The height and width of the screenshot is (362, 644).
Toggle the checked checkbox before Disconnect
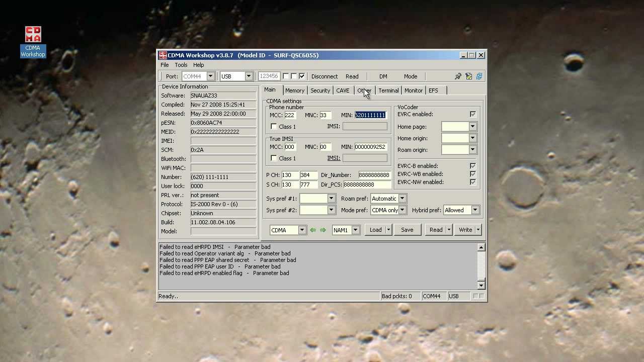tap(302, 76)
